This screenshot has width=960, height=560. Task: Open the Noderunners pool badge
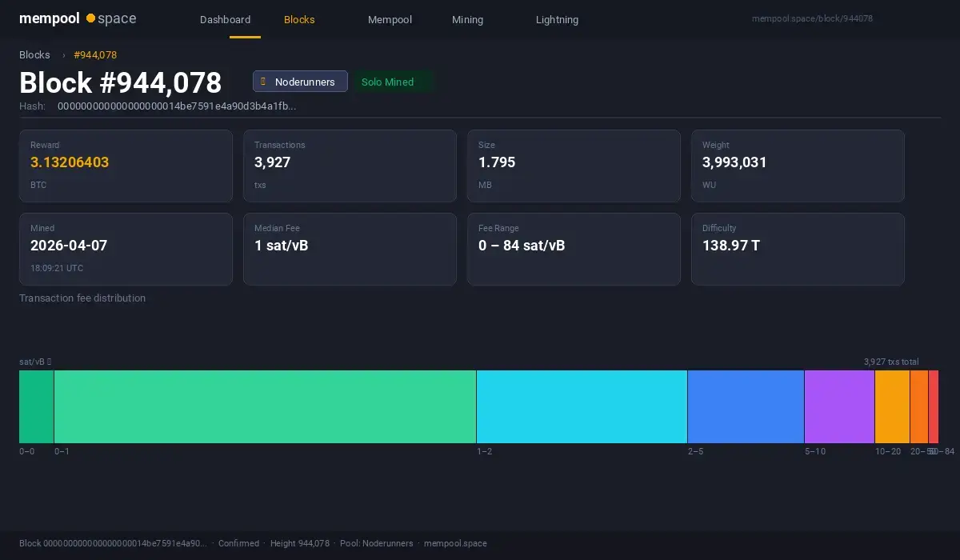pos(300,82)
